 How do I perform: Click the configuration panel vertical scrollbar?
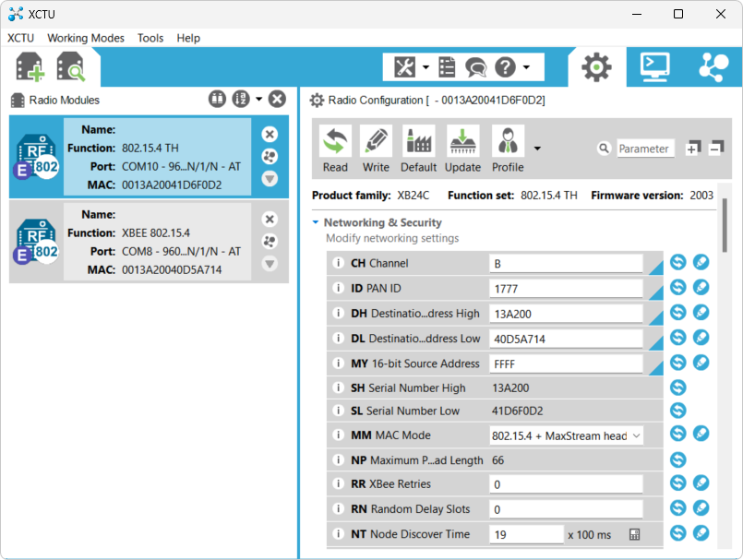(x=724, y=225)
